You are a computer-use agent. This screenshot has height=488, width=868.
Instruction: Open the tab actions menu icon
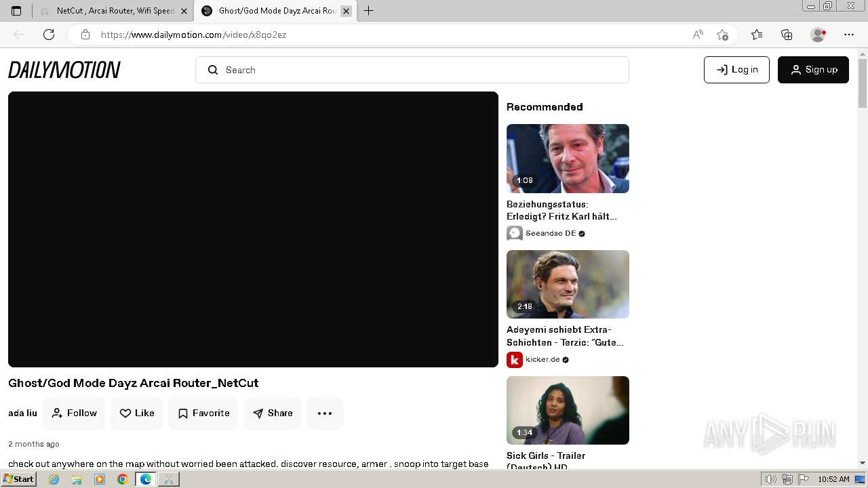[16, 11]
